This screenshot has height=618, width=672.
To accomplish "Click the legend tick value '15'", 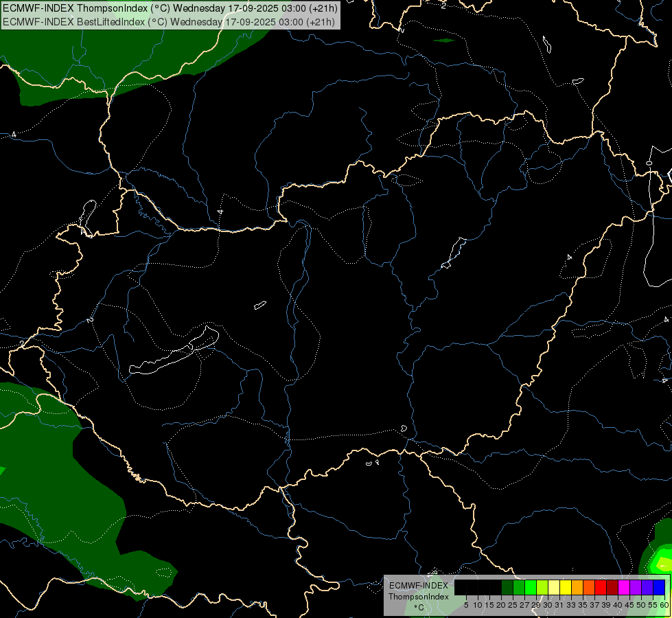I will coord(490,605).
